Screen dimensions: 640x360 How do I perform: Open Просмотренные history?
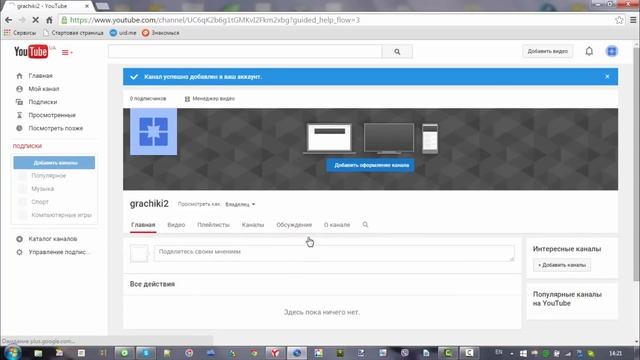(x=52, y=115)
